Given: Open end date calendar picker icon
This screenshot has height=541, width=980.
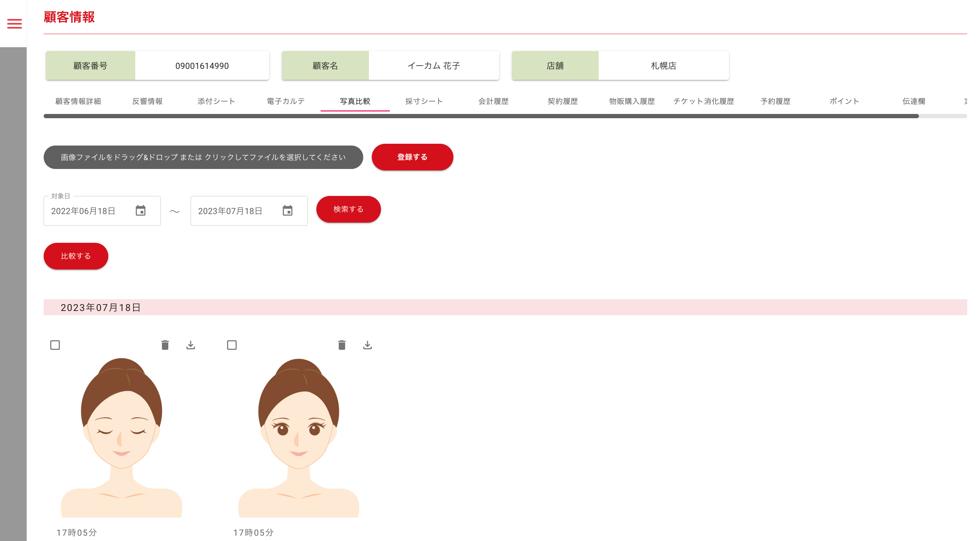Looking at the screenshot, I should pyautogui.click(x=287, y=211).
